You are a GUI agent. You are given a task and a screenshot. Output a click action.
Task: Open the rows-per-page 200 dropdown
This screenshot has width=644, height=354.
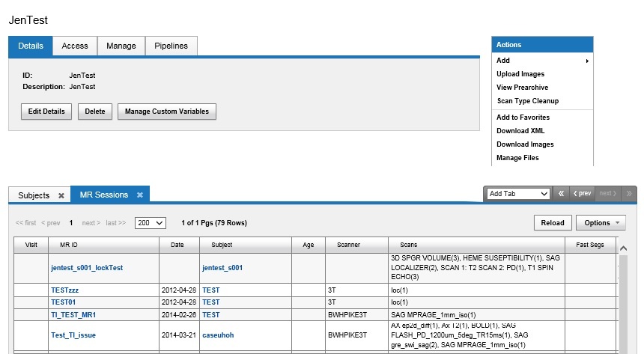151,223
